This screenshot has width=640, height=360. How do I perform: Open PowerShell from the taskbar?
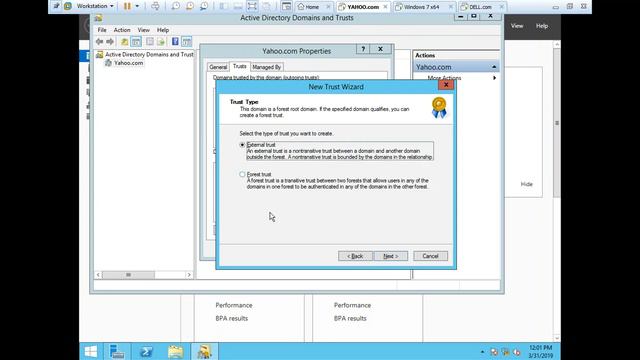tap(146, 351)
